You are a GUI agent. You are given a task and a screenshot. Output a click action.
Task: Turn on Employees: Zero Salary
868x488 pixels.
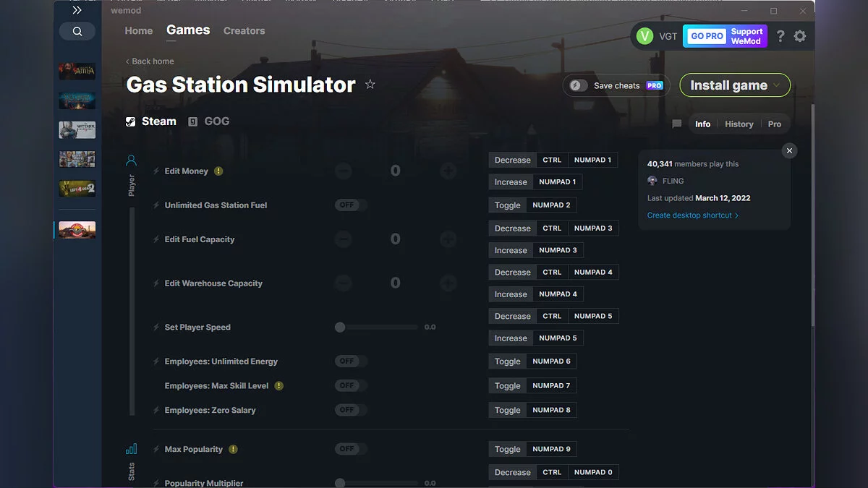coord(350,410)
